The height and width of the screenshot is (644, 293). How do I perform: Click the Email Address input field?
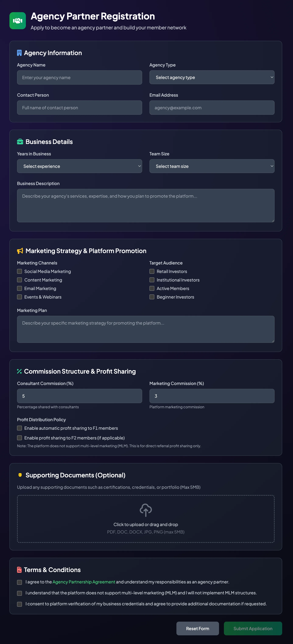212,108
